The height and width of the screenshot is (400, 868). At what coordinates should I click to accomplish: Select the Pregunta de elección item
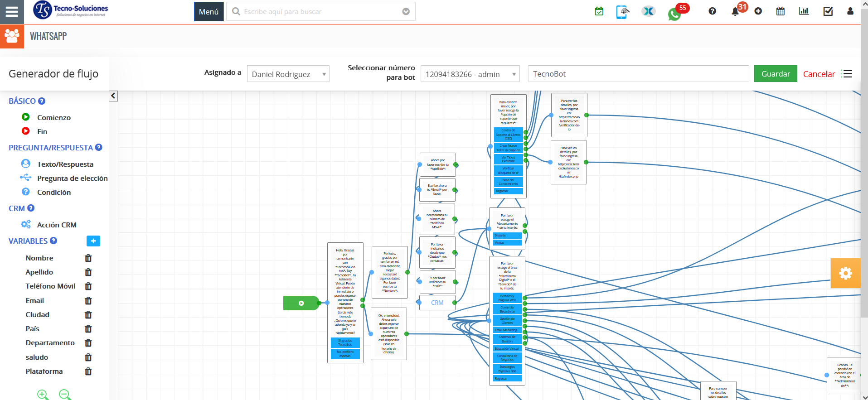pyautogui.click(x=72, y=178)
